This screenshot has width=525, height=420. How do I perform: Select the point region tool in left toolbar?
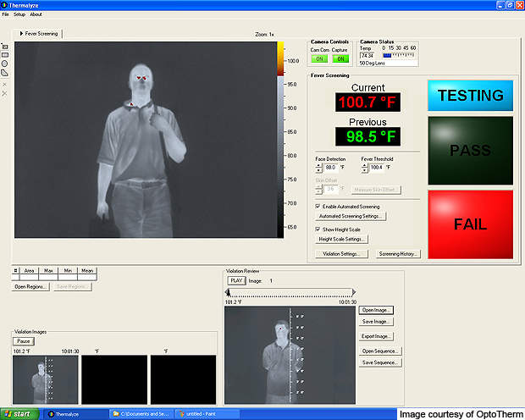5,46
